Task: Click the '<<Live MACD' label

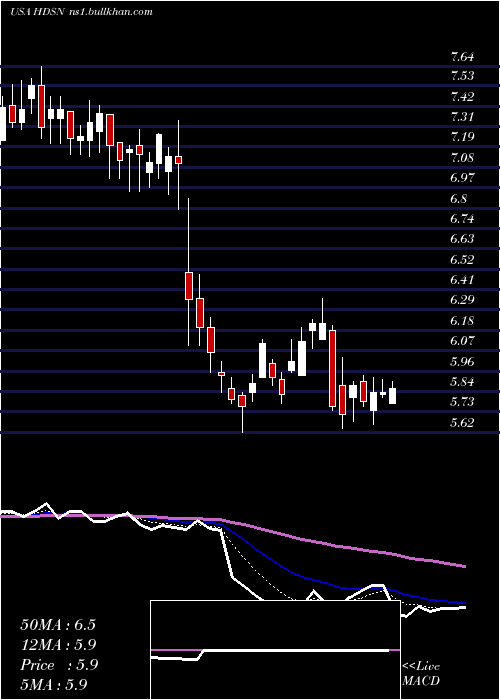Action: [x=421, y=673]
